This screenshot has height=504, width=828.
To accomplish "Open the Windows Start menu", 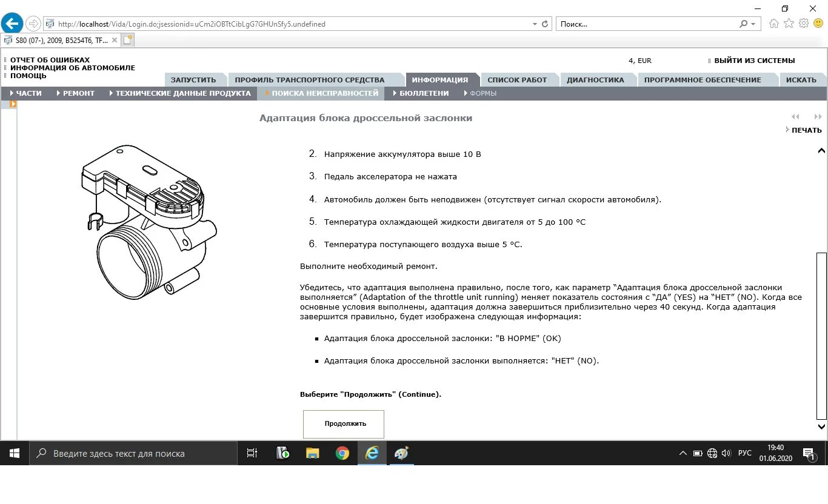I will tap(15, 453).
